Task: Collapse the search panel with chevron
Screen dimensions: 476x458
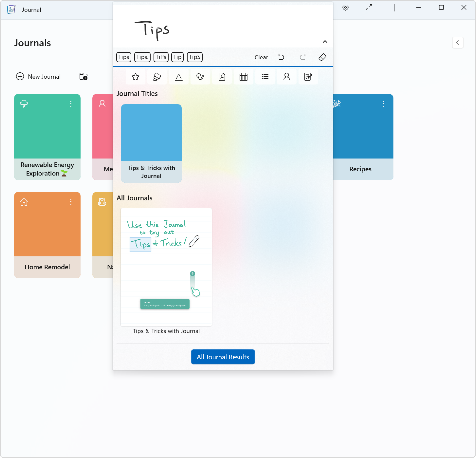Action: pos(325,42)
